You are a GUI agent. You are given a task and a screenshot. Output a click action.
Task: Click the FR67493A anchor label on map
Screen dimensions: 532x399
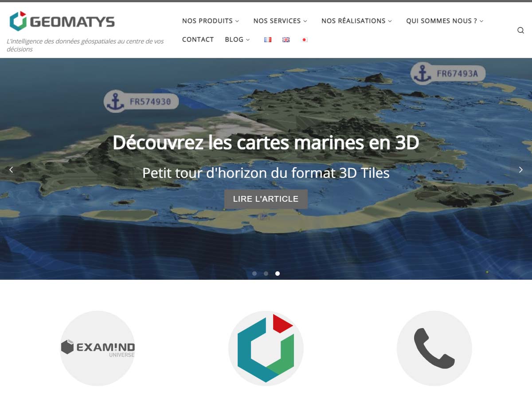pyautogui.click(x=448, y=73)
